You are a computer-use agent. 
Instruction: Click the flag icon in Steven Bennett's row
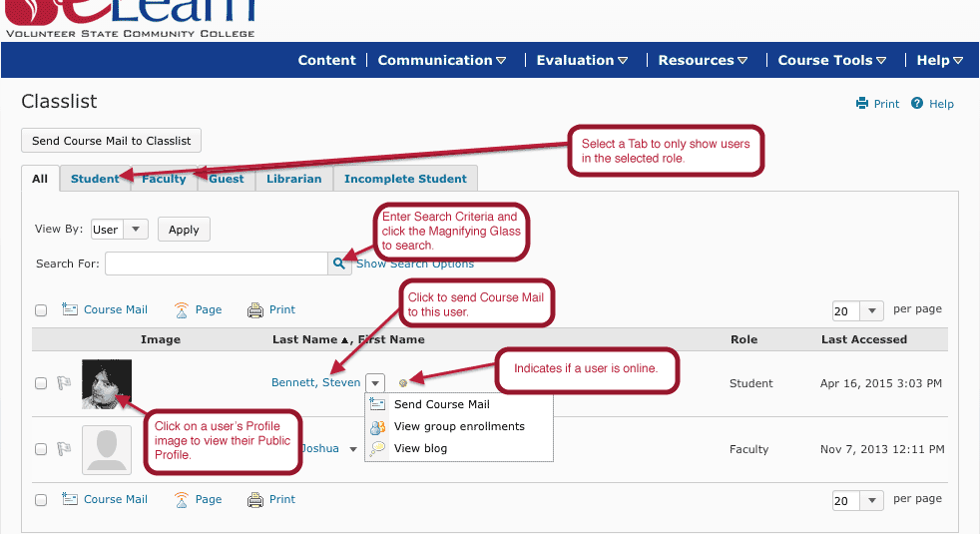coord(64,383)
